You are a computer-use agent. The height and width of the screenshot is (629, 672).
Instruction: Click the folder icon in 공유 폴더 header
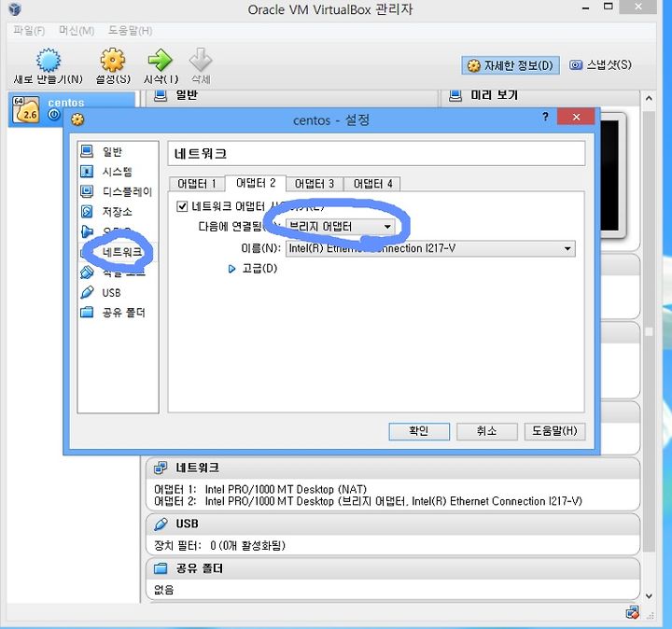coord(161,569)
